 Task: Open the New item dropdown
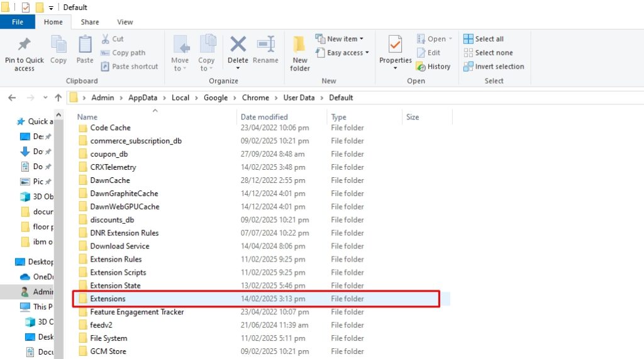pyautogui.click(x=339, y=39)
